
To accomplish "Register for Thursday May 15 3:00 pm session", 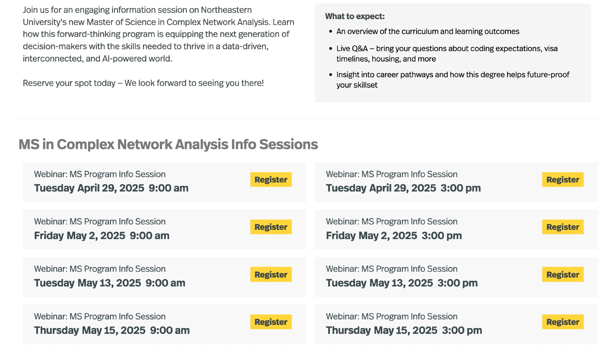I will click(562, 322).
